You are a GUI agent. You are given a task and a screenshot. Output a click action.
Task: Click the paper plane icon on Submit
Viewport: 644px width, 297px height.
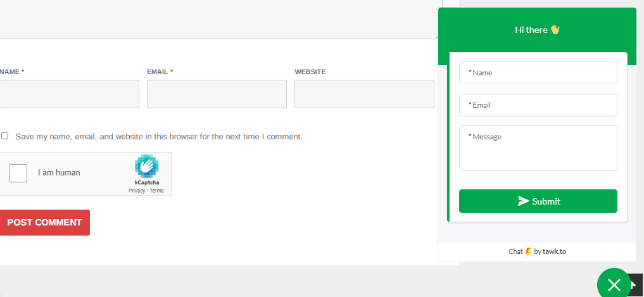tap(523, 201)
